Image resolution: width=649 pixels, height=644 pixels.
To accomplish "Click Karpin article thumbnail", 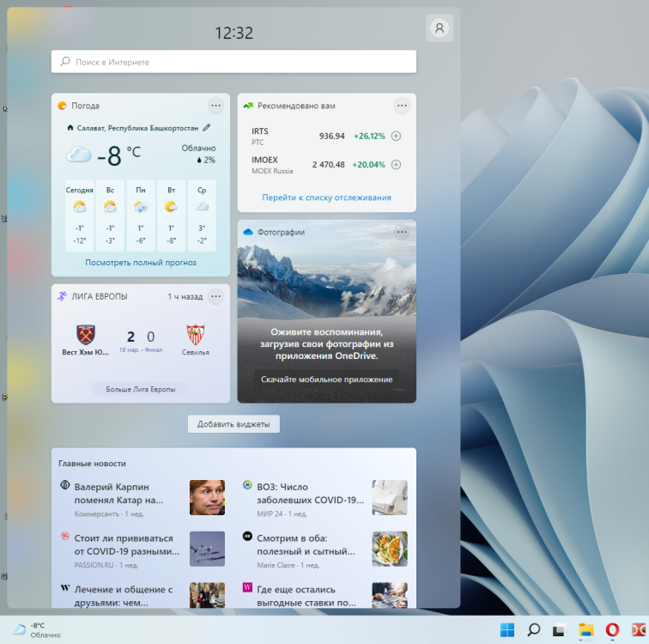I will coord(207,497).
